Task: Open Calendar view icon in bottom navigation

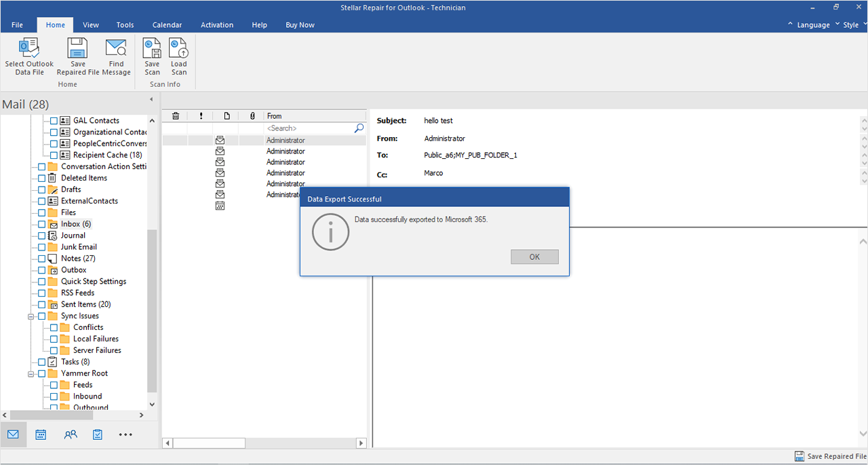Action: coord(41,434)
